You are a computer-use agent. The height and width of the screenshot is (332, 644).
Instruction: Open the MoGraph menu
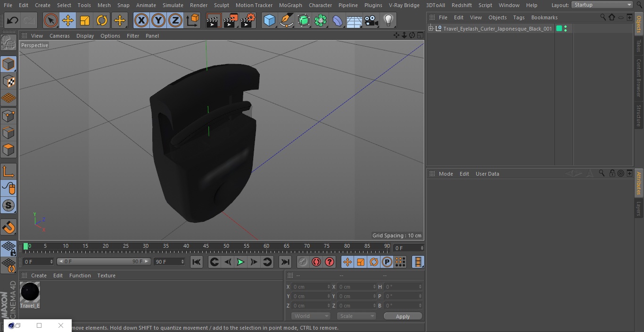(x=290, y=5)
